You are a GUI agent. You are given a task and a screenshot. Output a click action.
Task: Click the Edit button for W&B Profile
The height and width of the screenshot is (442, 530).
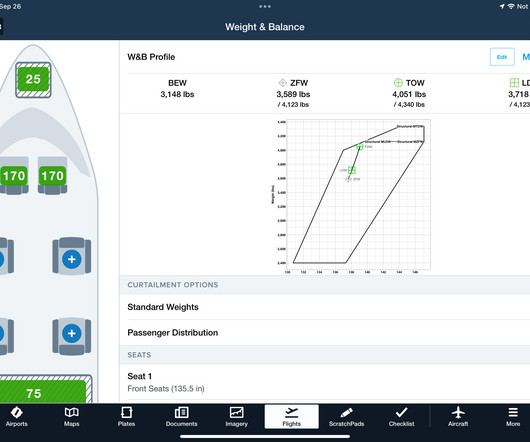pyautogui.click(x=502, y=57)
